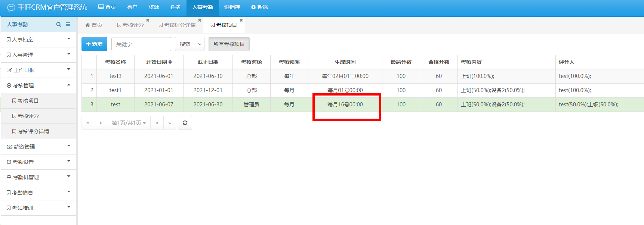Screen dimensions: 644x225
Task: Expand the 考勤设置 sidebar section
Action: click(x=38, y=162)
